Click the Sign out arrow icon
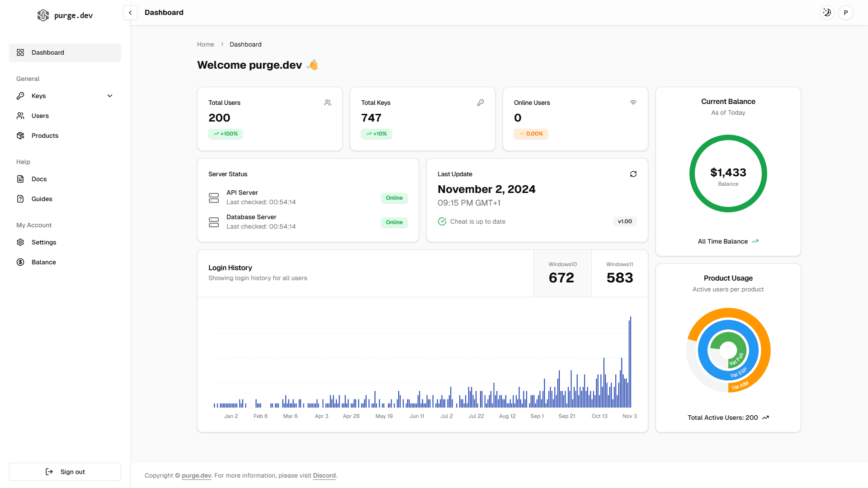This screenshot has width=868, height=488. (x=49, y=472)
